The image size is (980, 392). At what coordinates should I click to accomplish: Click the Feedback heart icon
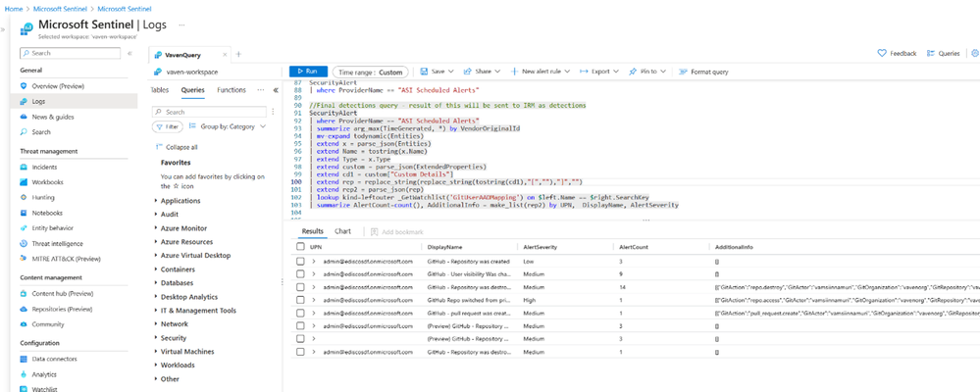pyautogui.click(x=882, y=54)
